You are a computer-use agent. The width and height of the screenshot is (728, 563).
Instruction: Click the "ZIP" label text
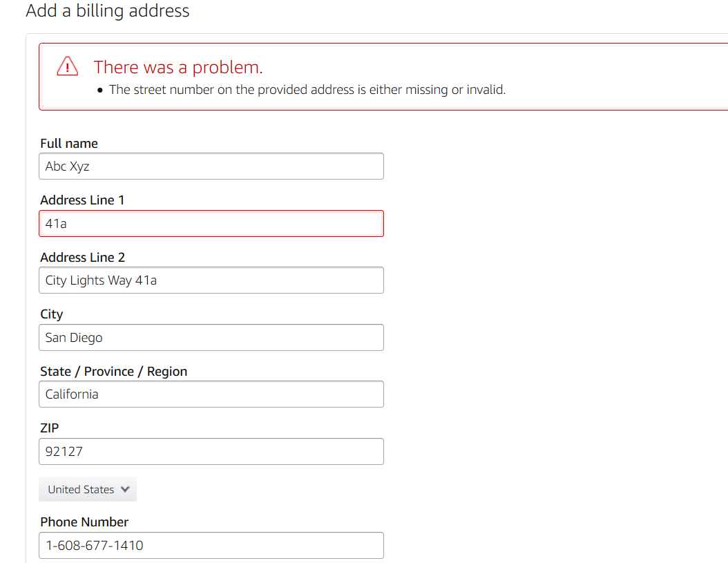click(50, 428)
